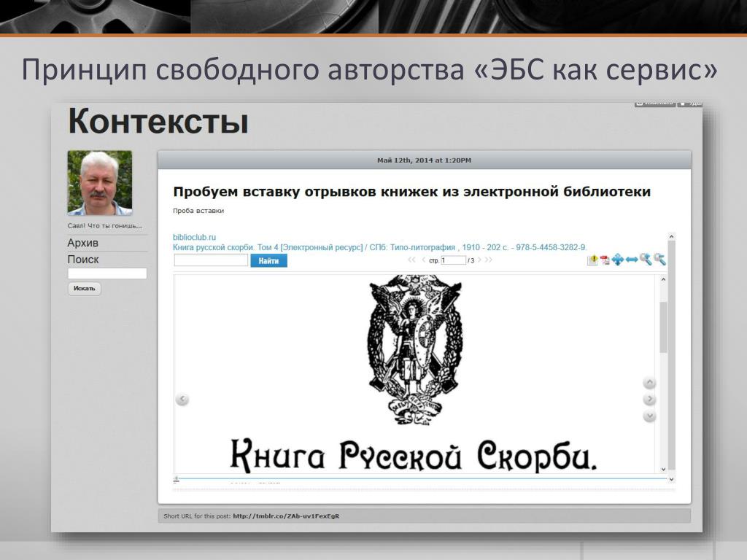Click the inner vertical scrollbar thumb

point(663,327)
